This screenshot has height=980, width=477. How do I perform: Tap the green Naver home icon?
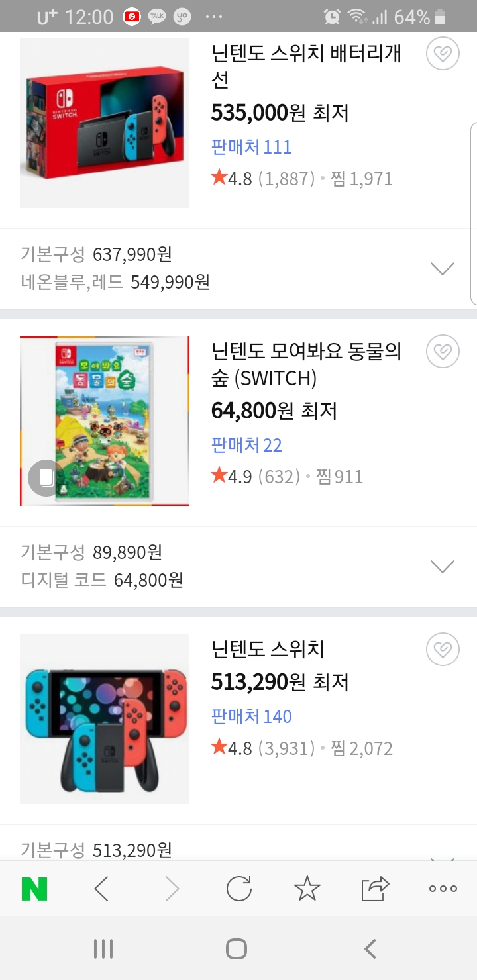34,889
